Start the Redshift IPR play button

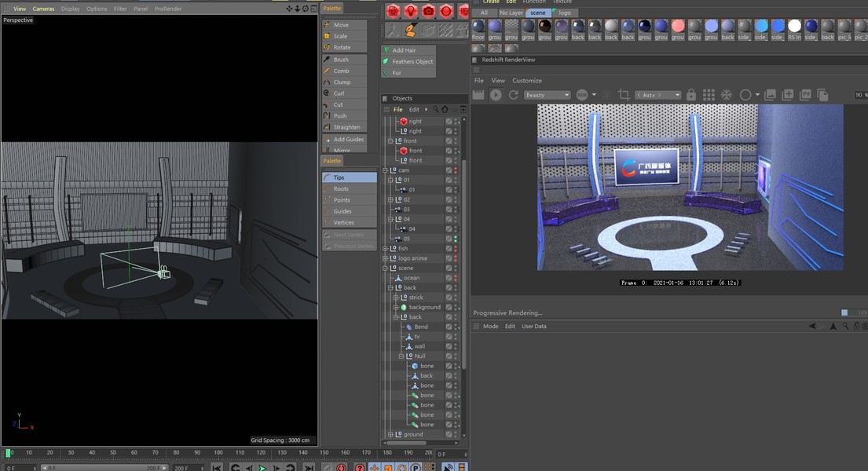click(496, 95)
